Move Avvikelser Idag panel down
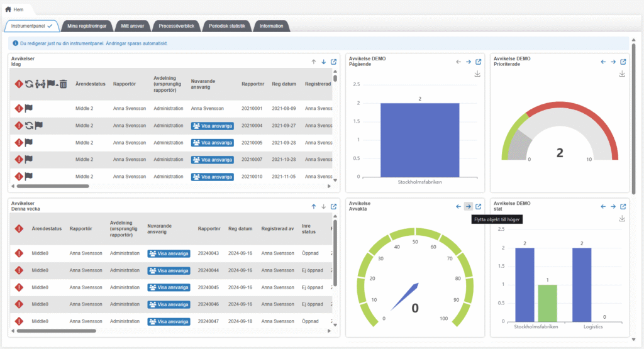This screenshot has width=644, height=349. (324, 62)
